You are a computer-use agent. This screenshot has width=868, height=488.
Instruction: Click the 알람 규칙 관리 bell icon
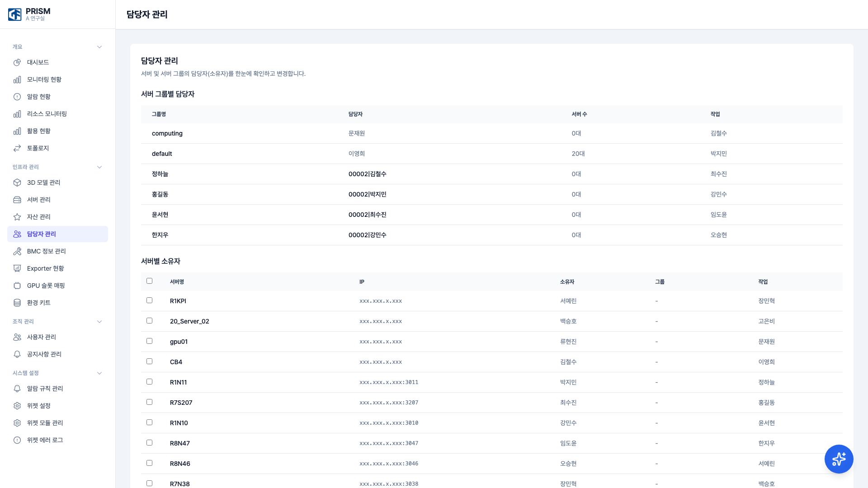pyautogui.click(x=17, y=389)
